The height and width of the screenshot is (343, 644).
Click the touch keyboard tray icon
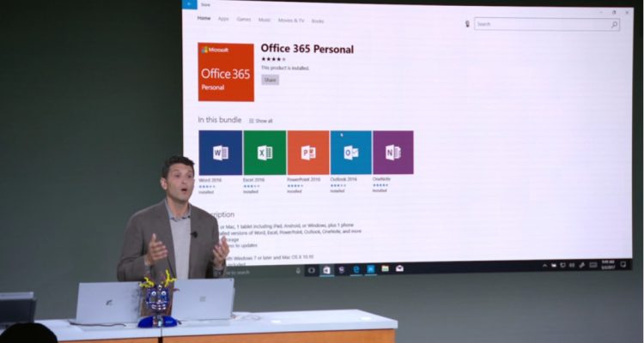click(x=592, y=265)
